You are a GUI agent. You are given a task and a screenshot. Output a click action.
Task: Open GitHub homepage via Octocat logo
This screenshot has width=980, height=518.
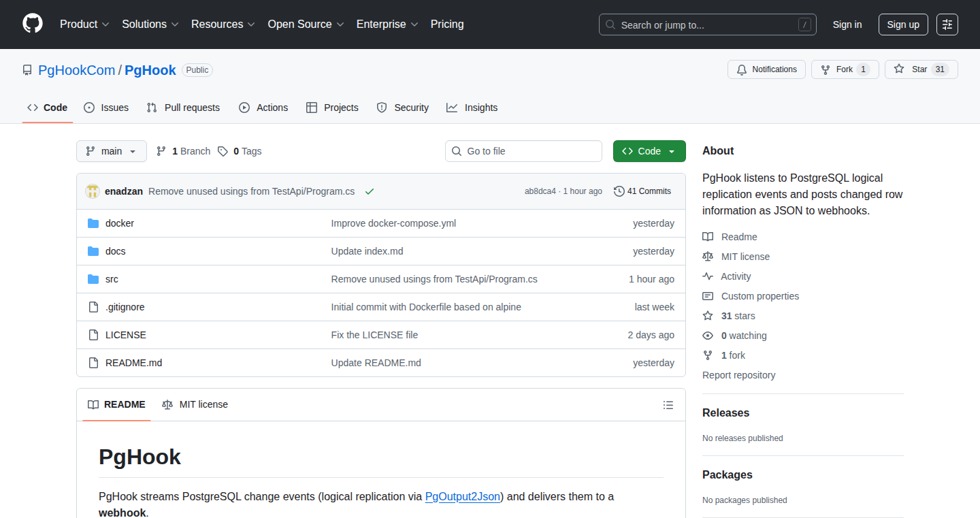[33, 24]
